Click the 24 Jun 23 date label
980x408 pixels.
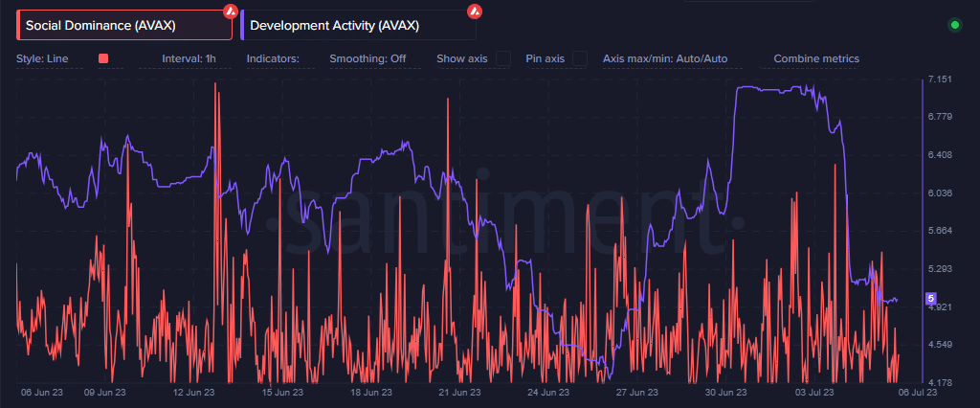[x=548, y=393]
